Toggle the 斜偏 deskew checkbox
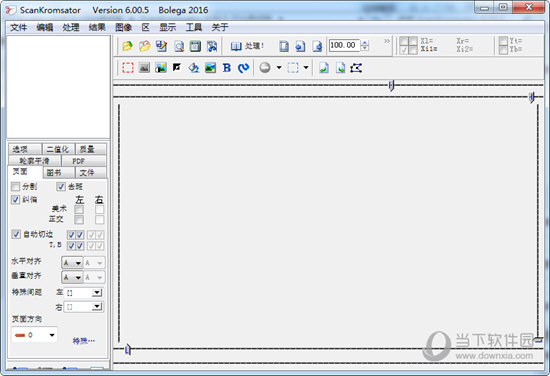 tap(15, 200)
